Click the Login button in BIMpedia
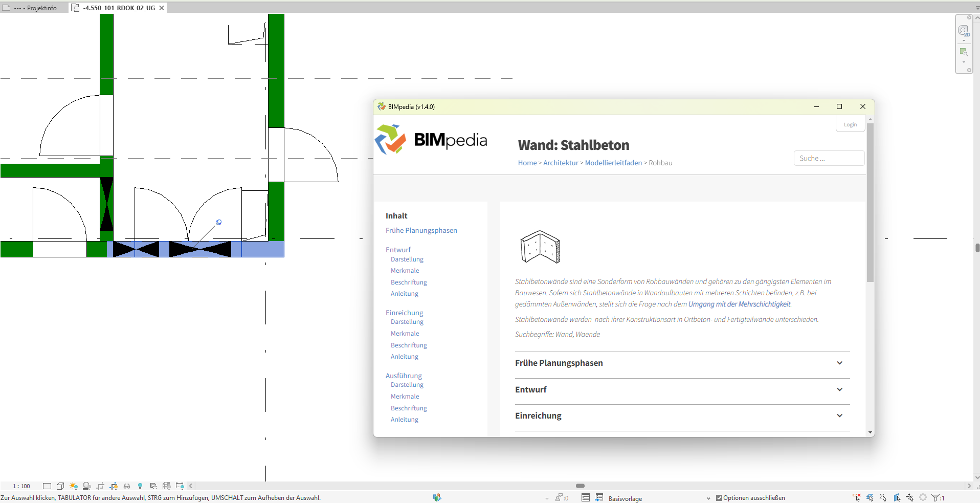 pos(850,124)
